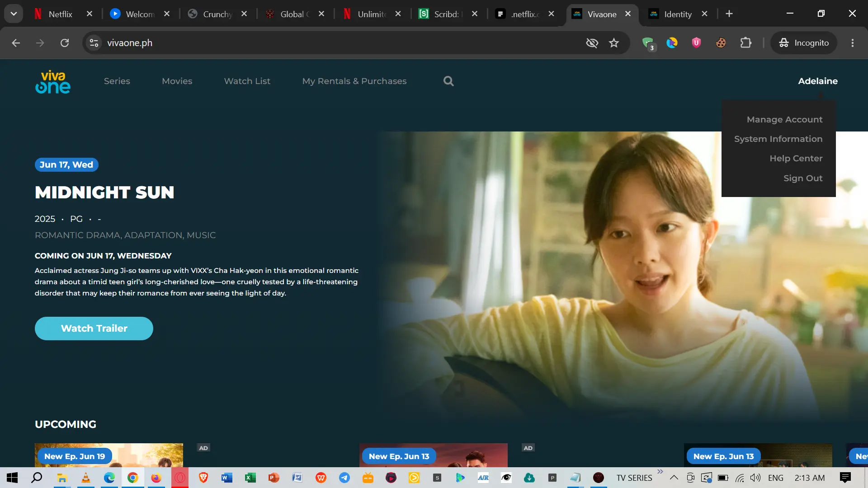
Task: Reload the vivaone.ph page
Action: [x=65, y=43]
